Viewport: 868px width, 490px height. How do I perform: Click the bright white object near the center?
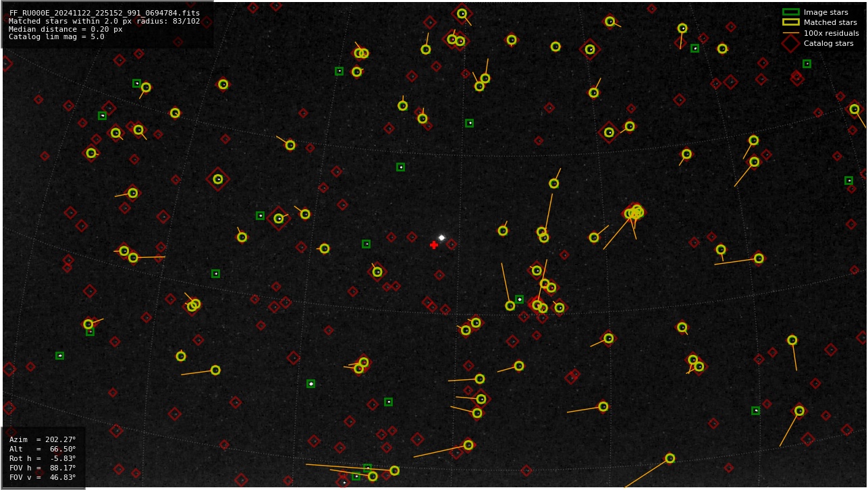point(442,238)
